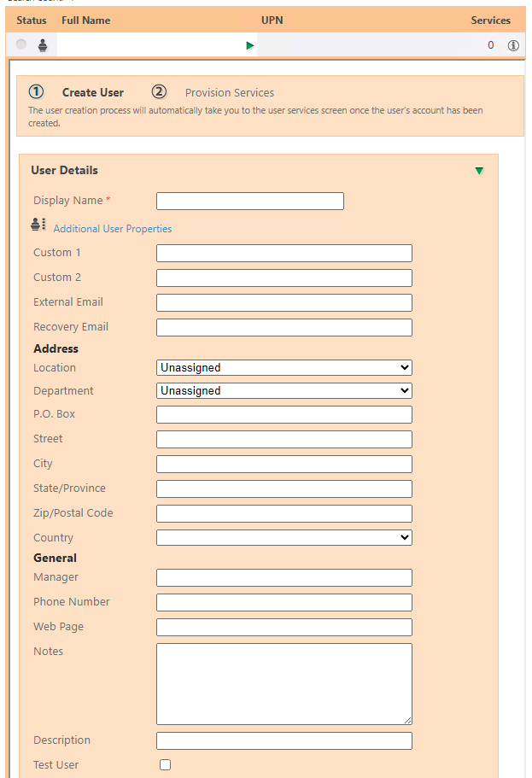
Task: Select the Create User step circle
Action: pyautogui.click(x=35, y=91)
